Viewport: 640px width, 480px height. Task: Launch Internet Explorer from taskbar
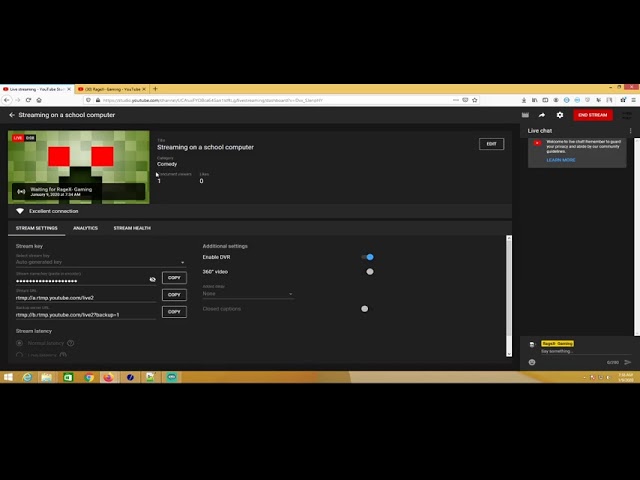point(27,377)
